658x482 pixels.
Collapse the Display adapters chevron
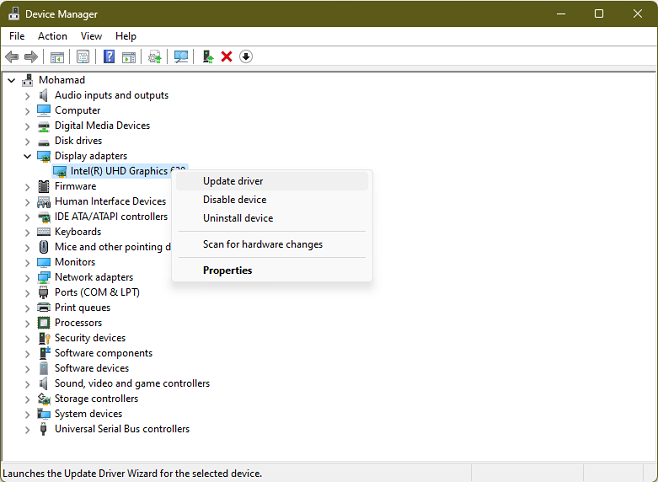27,156
